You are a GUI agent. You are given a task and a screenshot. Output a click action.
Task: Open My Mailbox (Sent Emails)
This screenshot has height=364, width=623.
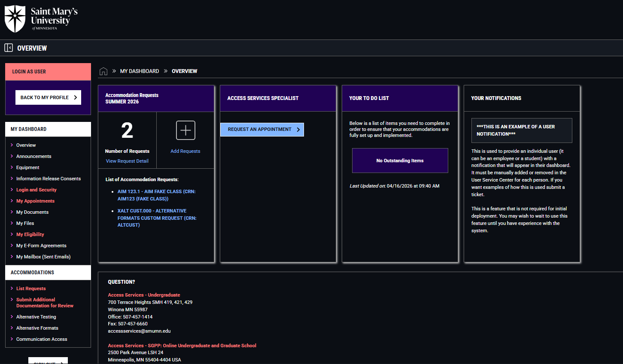tap(43, 257)
